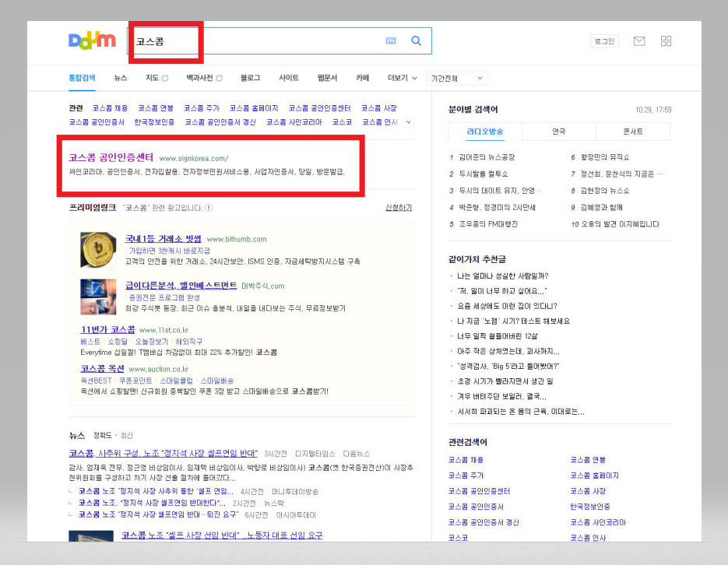Image resolution: width=728 pixels, height=565 pixels.
Task: Click sidebar related search 코스콤 홈페이지
Action: click(x=594, y=475)
